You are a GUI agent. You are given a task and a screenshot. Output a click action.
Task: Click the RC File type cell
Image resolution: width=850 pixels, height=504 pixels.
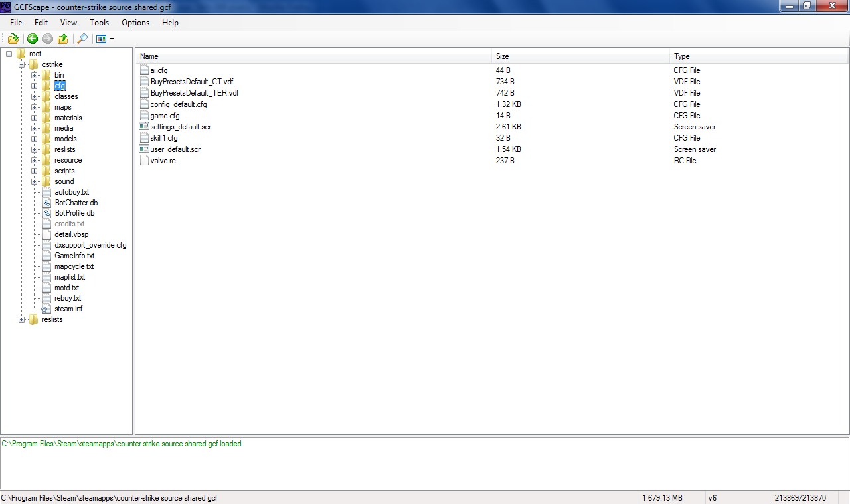(685, 161)
